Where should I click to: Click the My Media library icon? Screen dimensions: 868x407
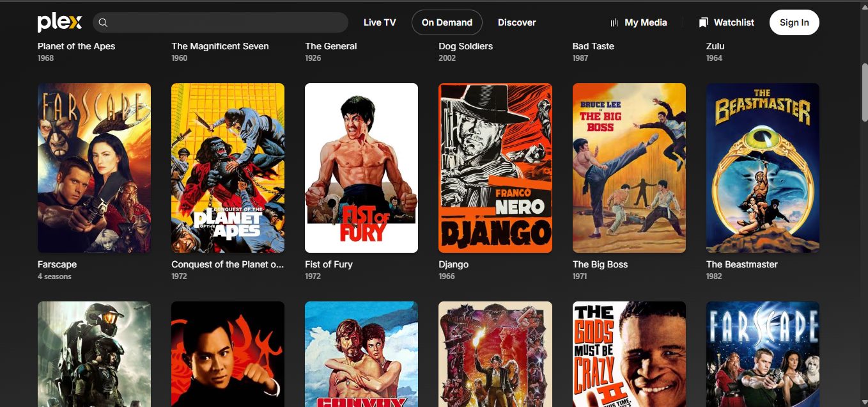[x=614, y=22]
